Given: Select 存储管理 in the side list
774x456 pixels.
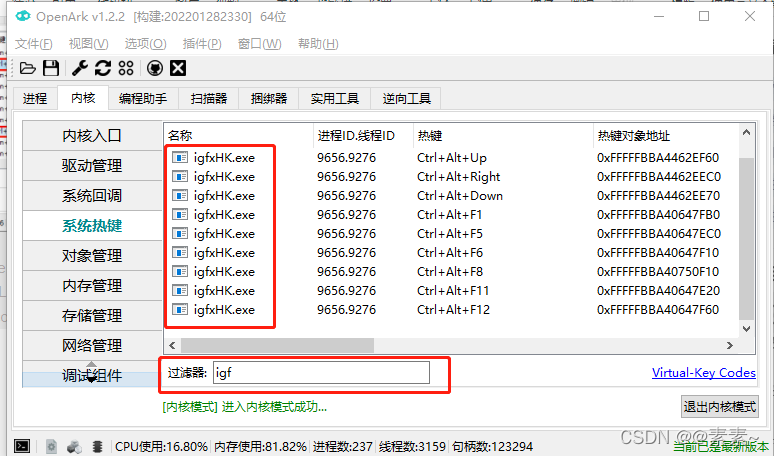Looking at the screenshot, I should [92, 315].
